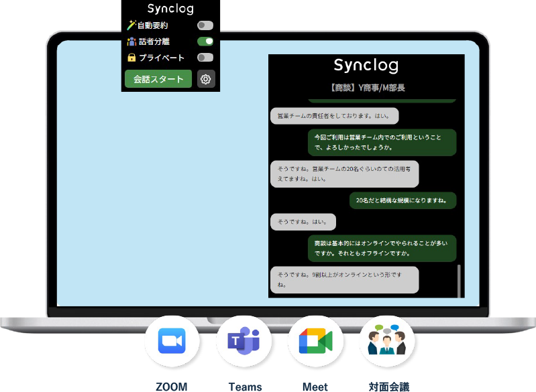
Task: Turn on the プライベート toggle
Action: [205, 58]
